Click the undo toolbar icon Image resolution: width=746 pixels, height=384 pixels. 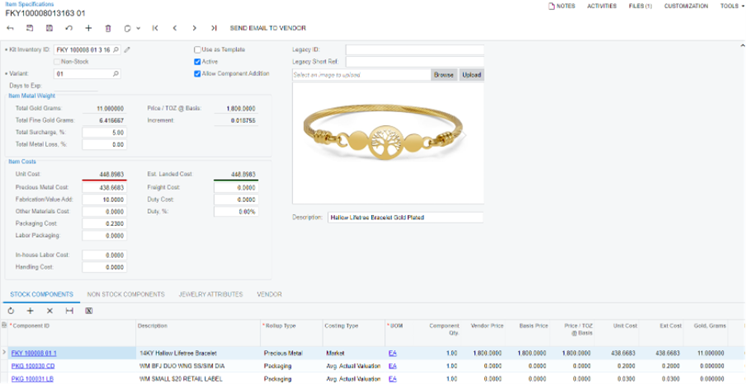point(69,29)
